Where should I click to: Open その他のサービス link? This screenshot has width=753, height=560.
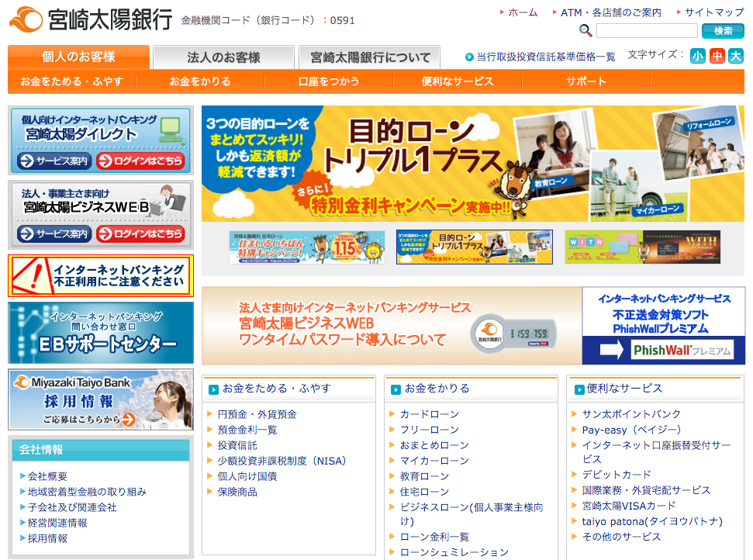[621, 537]
